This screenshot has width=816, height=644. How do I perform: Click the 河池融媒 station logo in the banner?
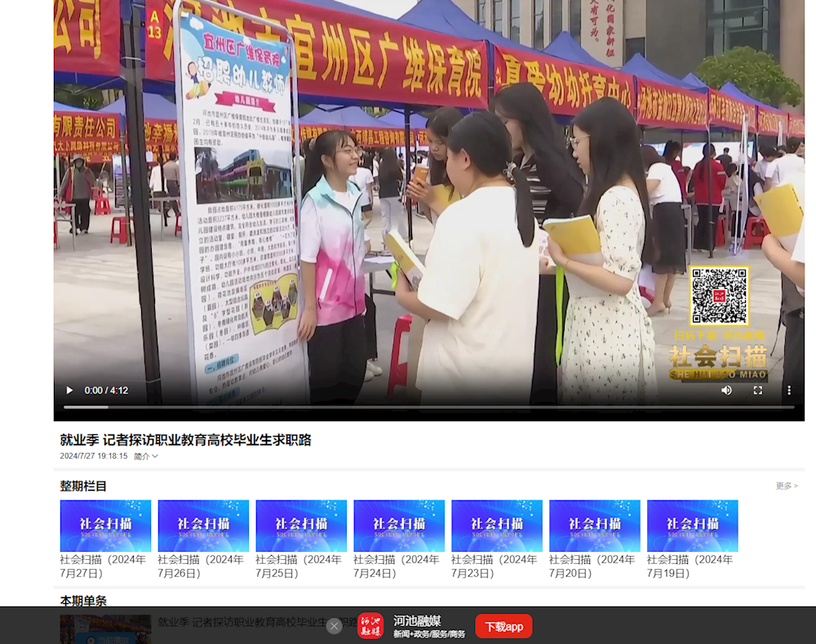tap(371, 625)
